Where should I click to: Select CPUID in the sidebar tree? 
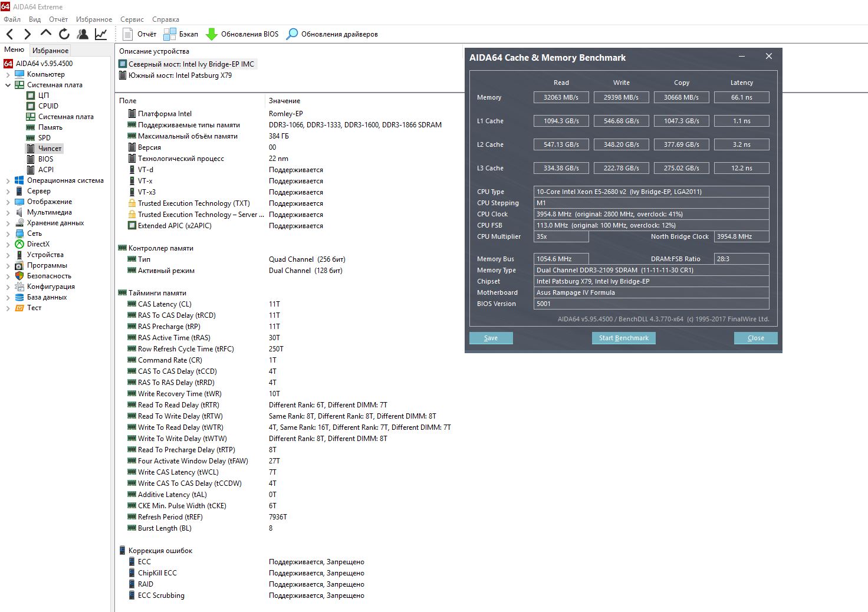pyautogui.click(x=48, y=106)
